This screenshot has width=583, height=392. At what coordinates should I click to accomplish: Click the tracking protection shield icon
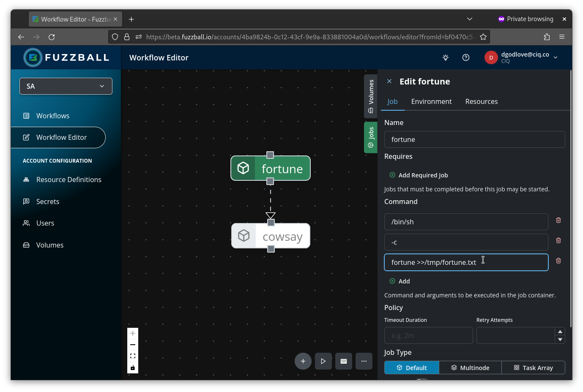(x=115, y=37)
